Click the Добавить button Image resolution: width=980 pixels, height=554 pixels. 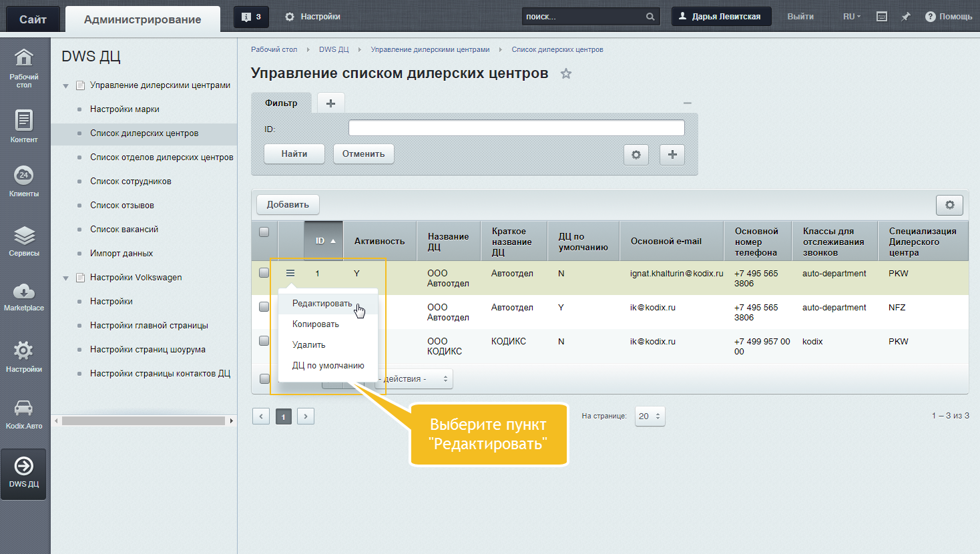(288, 205)
